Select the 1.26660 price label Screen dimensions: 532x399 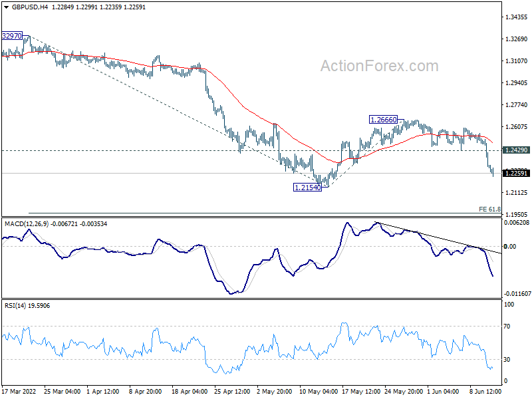[x=384, y=120]
